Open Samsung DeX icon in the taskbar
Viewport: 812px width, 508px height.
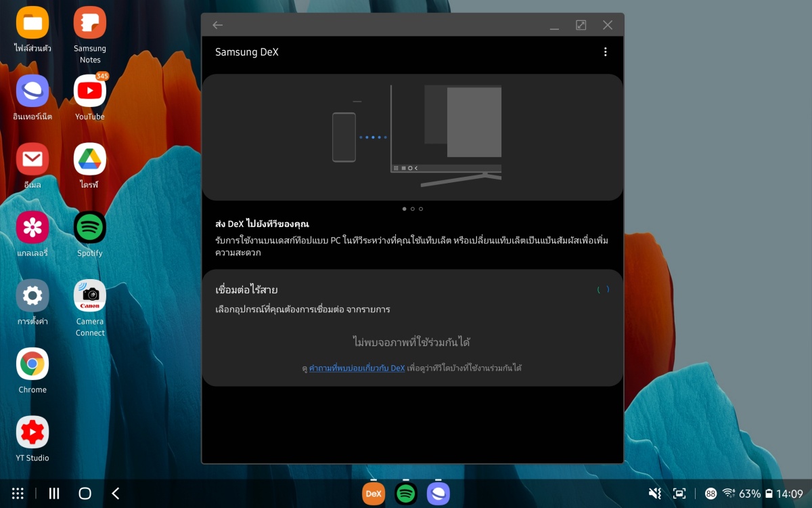(x=374, y=494)
